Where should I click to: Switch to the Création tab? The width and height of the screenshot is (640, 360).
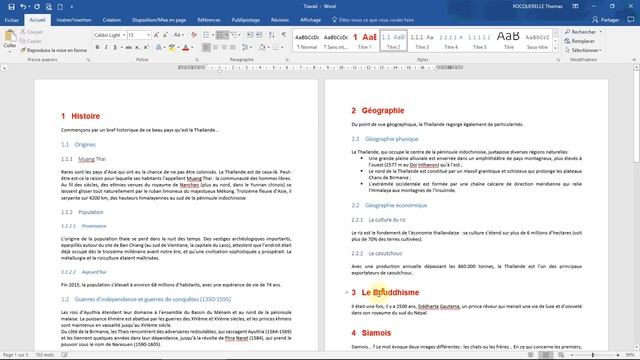coord(111,20)
